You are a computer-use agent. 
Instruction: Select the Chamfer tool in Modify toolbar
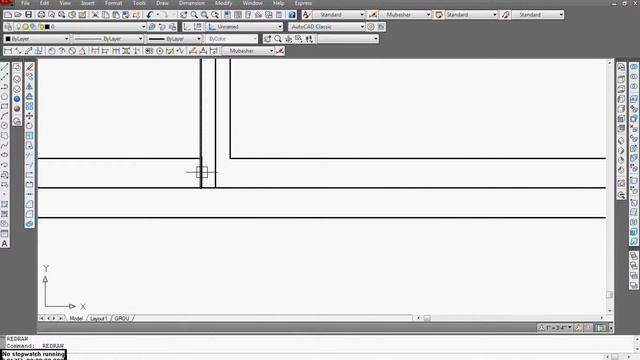point(29,204)
